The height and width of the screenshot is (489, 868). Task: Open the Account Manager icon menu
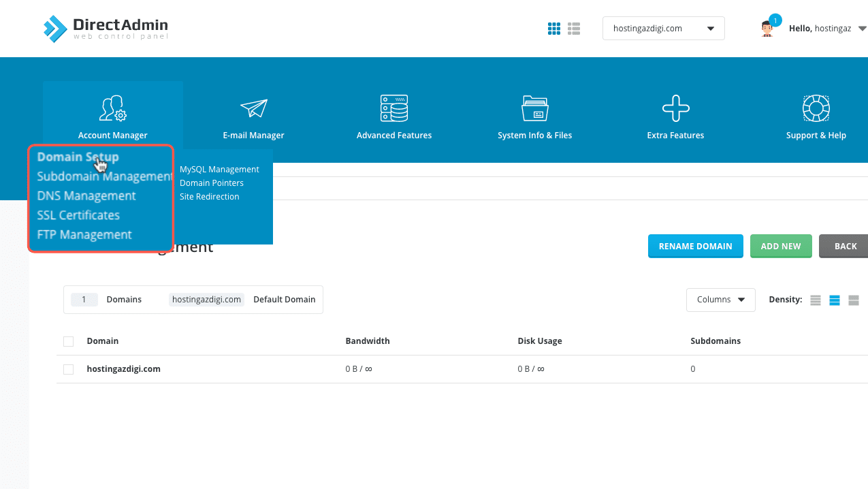112,109
